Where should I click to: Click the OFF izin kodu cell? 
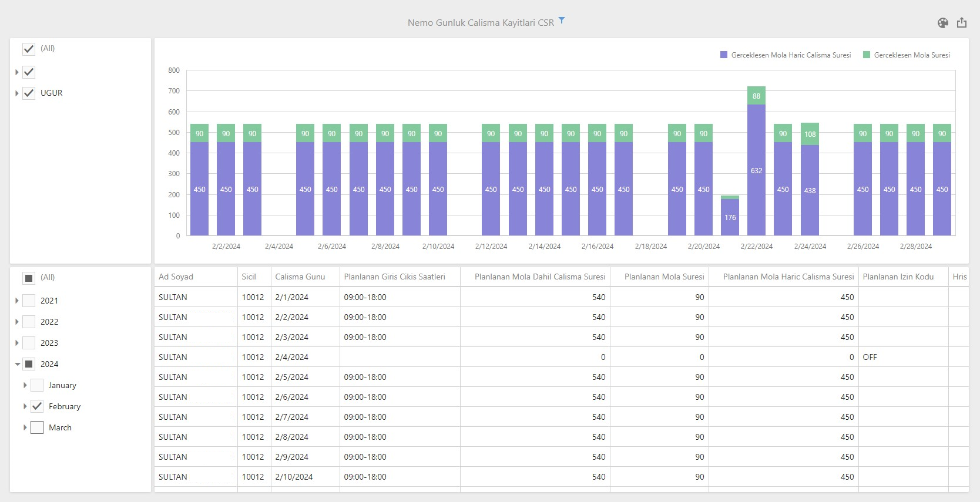pyautogui.click(x=903, y=357)
